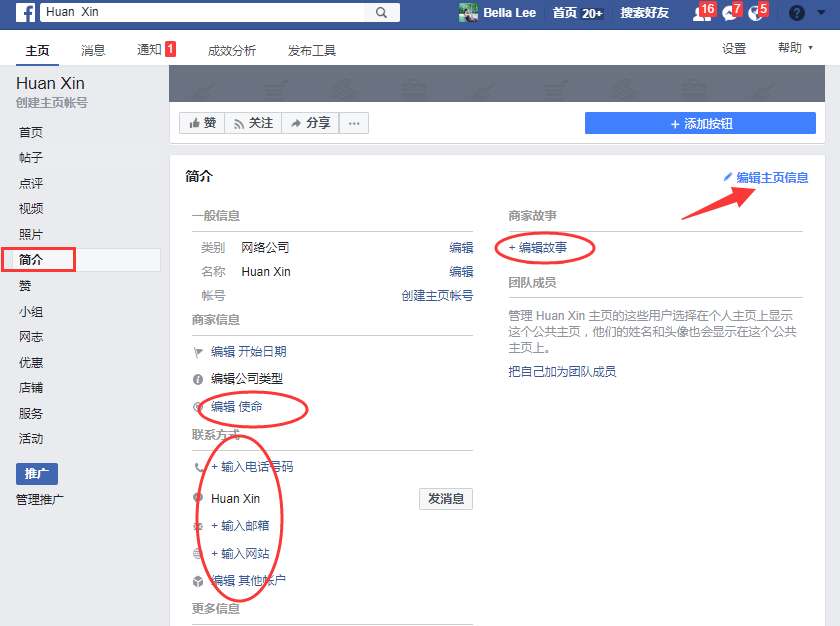Click the info icon beside 编辑公司类型
Image resolution: width=840 pixels, height=626 pixels.
(198, 379)
